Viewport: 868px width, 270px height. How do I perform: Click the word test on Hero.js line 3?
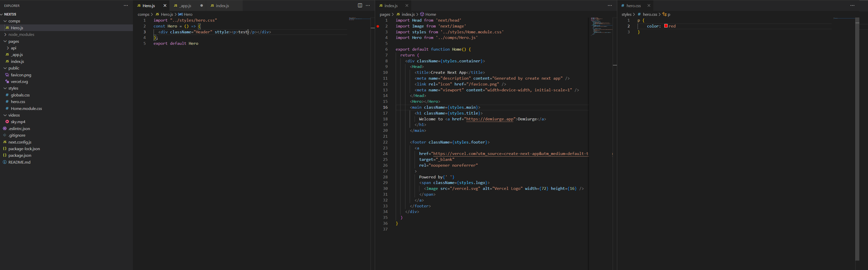coord(243,32)
